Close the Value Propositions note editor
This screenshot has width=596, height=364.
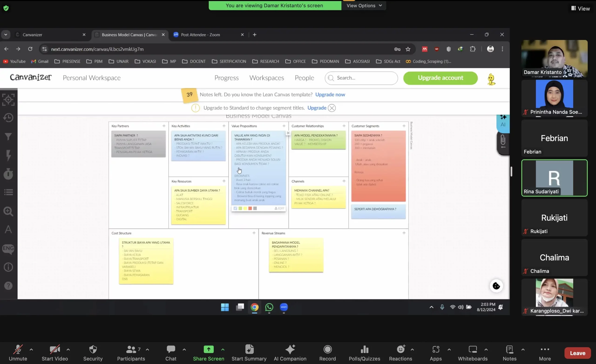[x=288, y=133]
